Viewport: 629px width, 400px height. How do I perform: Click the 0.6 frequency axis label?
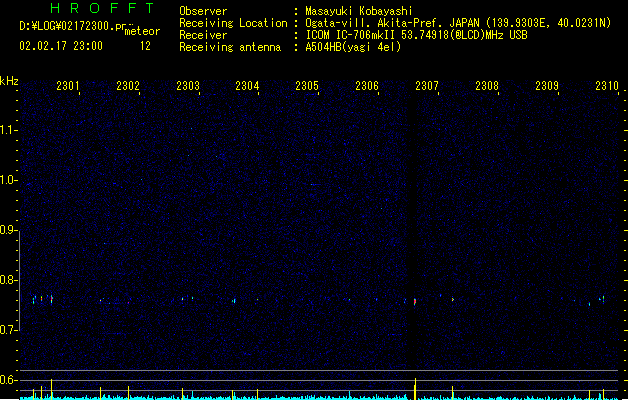[x=8, y=380]
